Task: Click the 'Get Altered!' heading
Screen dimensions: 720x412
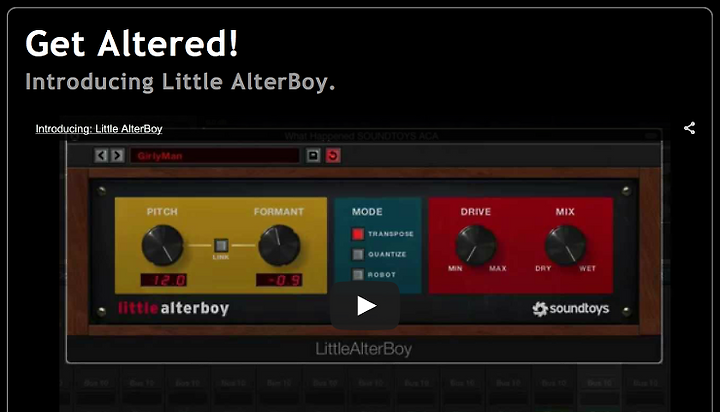Action: click(132, 43)
